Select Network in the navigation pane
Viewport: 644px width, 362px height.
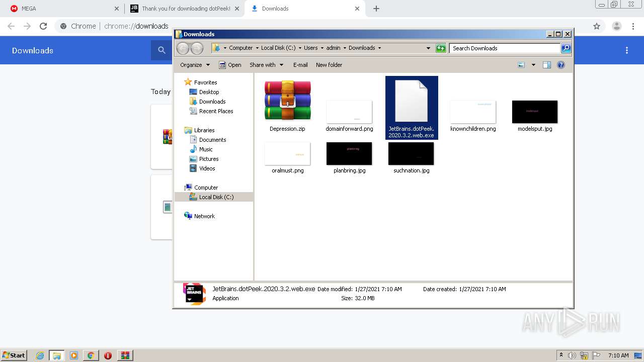200,216
